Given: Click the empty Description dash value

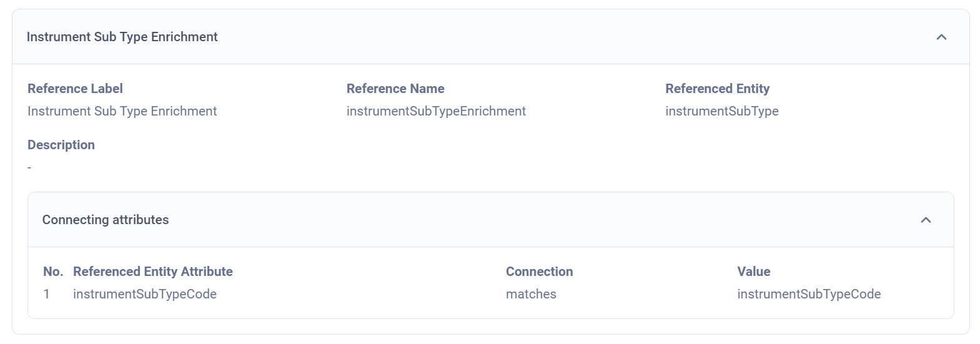Looking at the screenshot, I should pos(29,167).
